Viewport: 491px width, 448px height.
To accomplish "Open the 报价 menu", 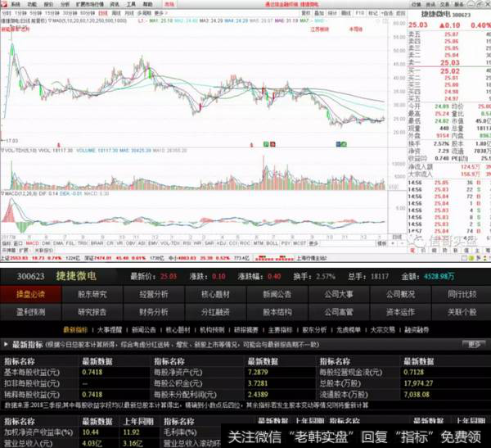I will [48, 4].
